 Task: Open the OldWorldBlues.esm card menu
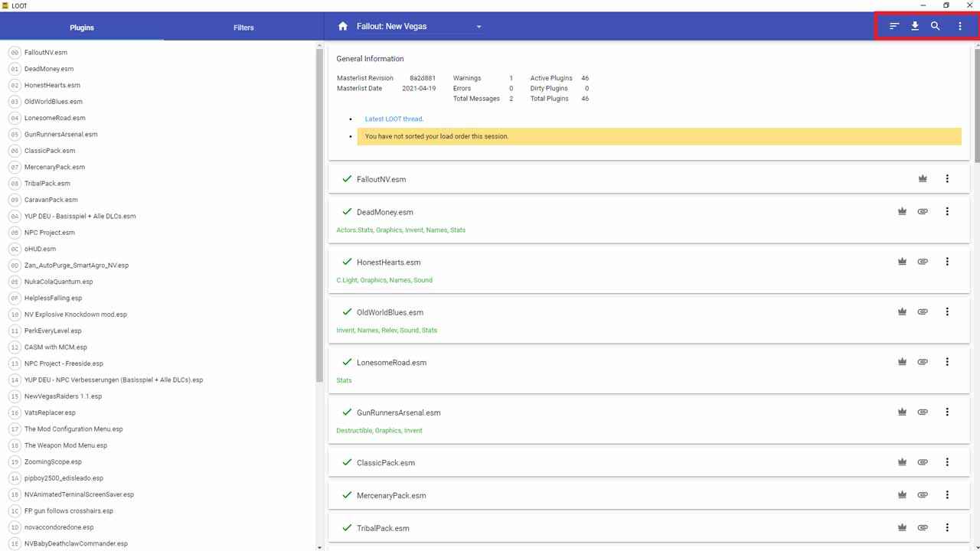pyautogui.click(x=947, y=312)
